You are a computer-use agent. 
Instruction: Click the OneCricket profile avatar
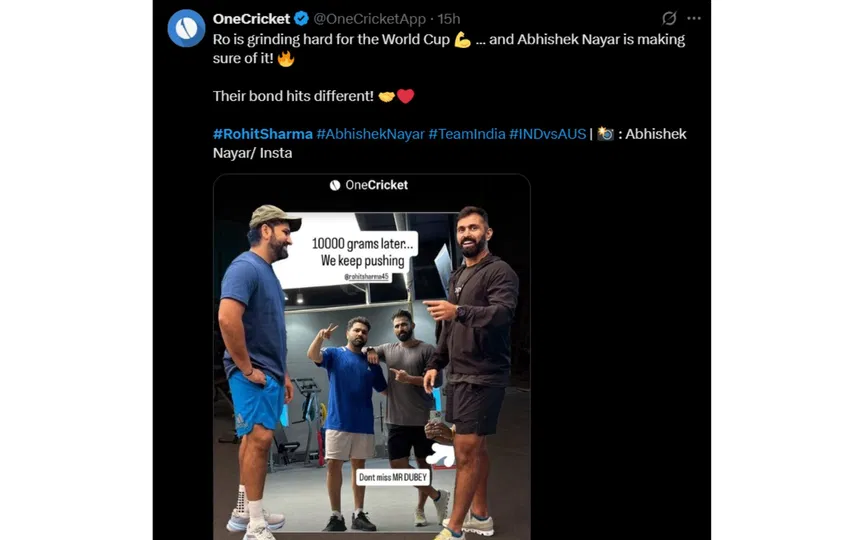pos(186,28)
